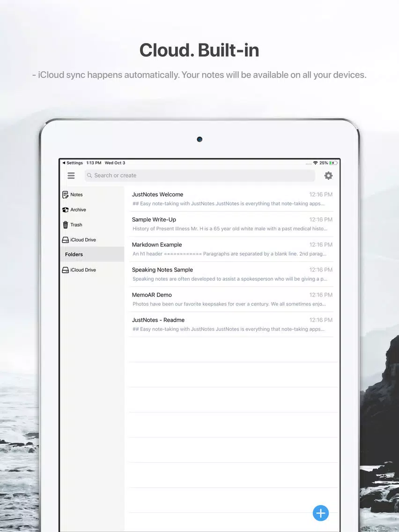This screenshot has height=532, width=399.
Task: Open the 'MemoAR Demo' note
Action: [x=231, y=299]
